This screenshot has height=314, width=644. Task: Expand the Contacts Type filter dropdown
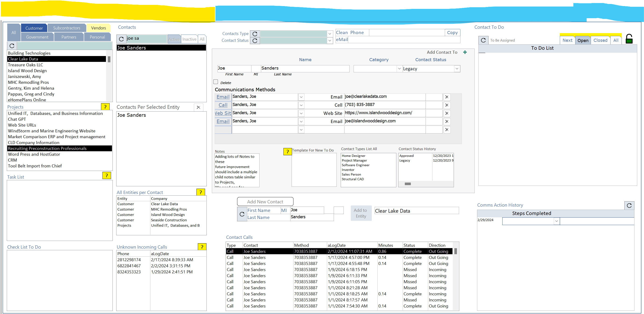click(x=329, y=34)
